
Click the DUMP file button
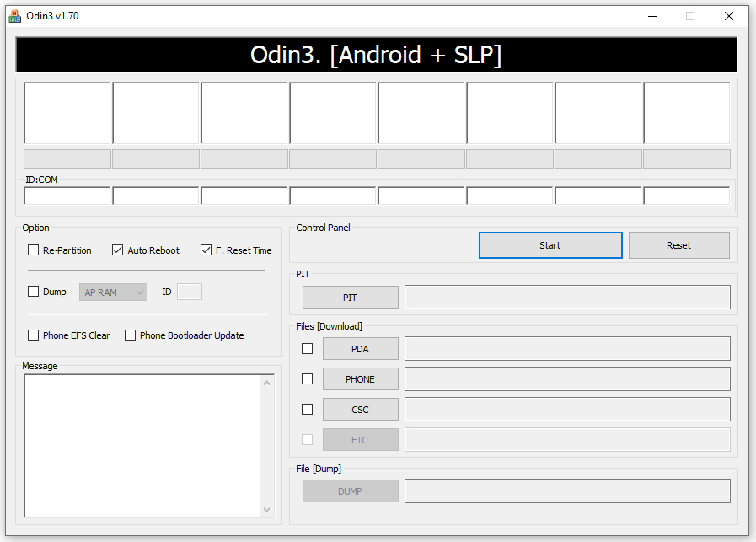[350, 491]
